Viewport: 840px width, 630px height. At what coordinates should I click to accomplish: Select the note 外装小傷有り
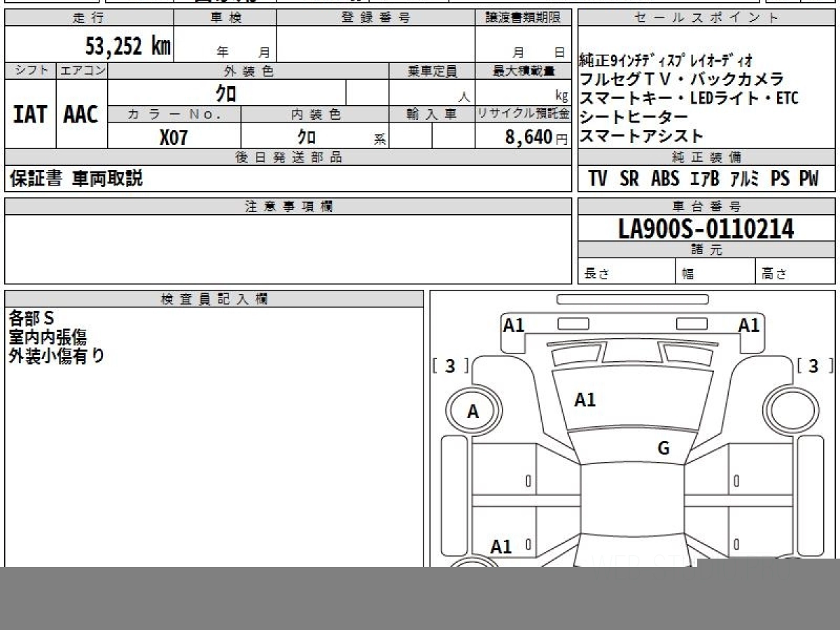coord(57,356)
